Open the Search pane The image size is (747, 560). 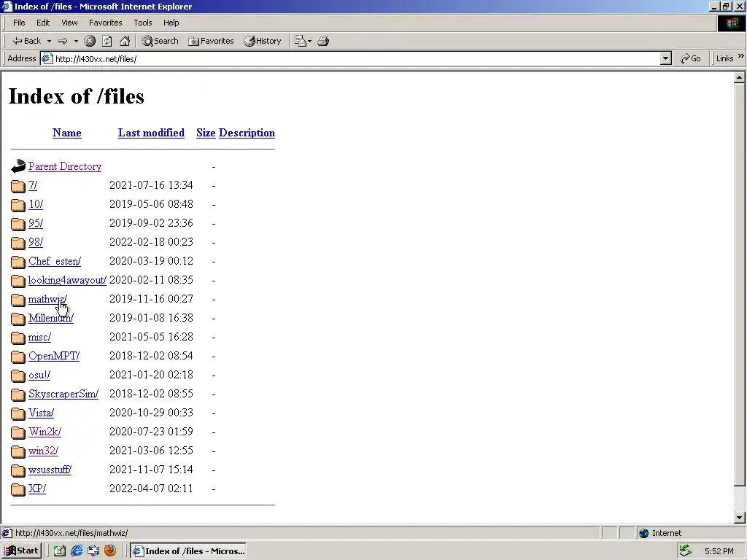click(x=160, y=41)
